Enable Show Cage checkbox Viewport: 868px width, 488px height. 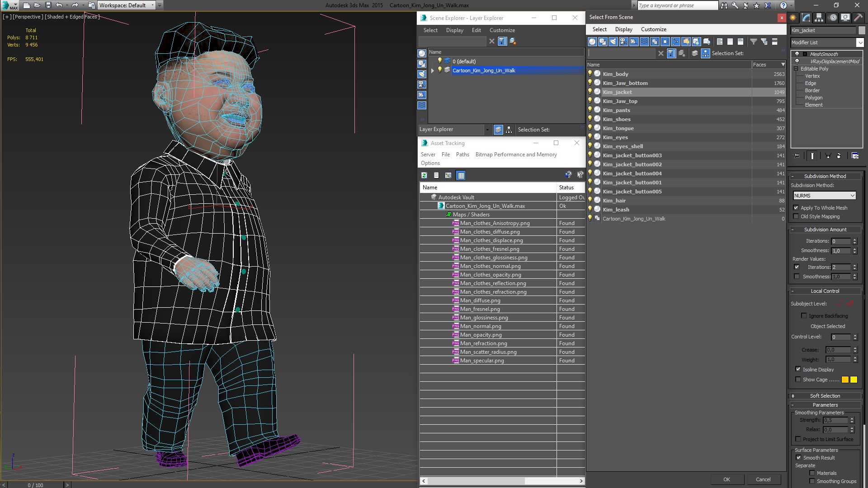(798, 380)
